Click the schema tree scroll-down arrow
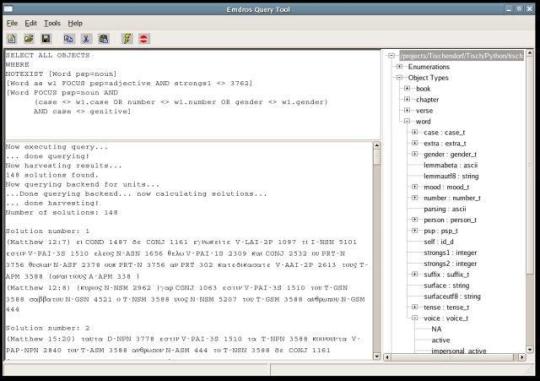Screen dimensions: 540x381 pos(530,349)
